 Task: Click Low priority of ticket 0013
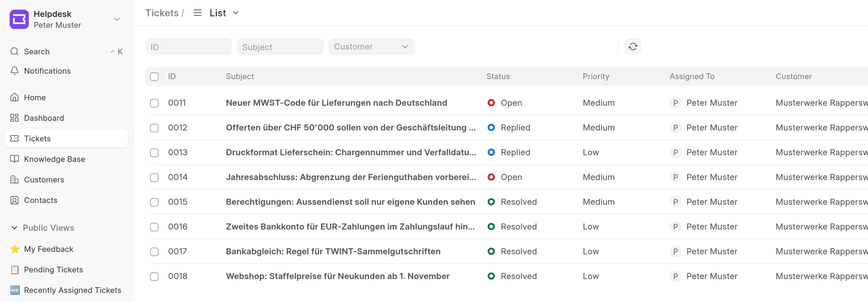[591, 153]
